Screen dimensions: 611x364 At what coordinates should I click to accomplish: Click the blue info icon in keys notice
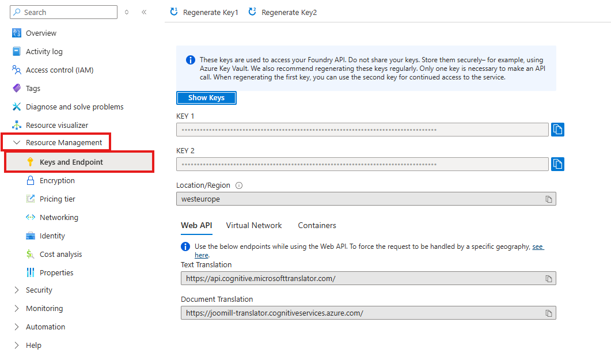coord(191,60)
